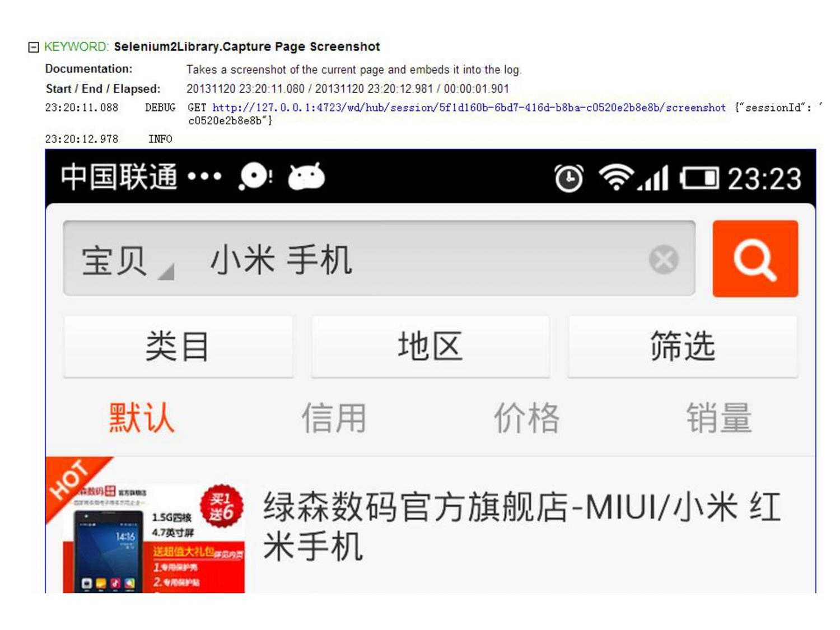Collapse the KEYWORD Capture Page Screenshot section
The height and width of the screenshot is (630, 840).
point(34,47)
